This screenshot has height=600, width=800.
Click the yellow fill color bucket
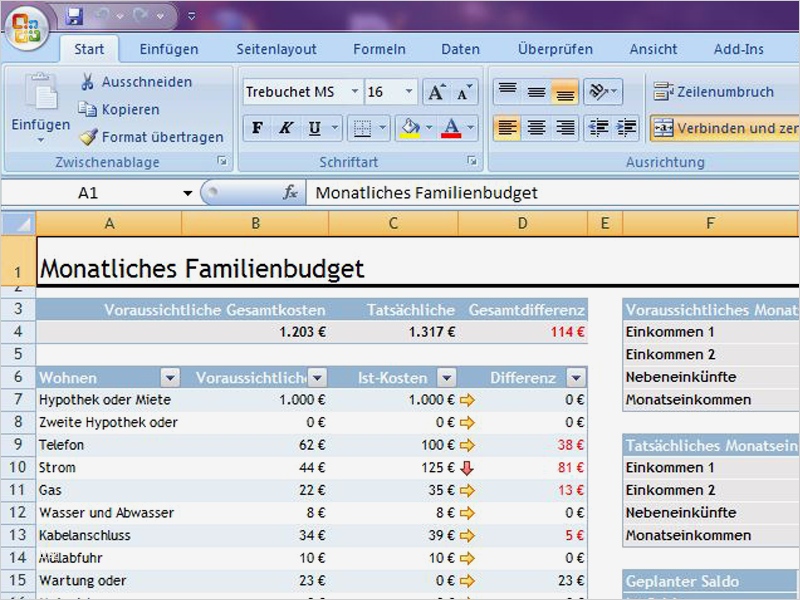(x=408, y=128)
